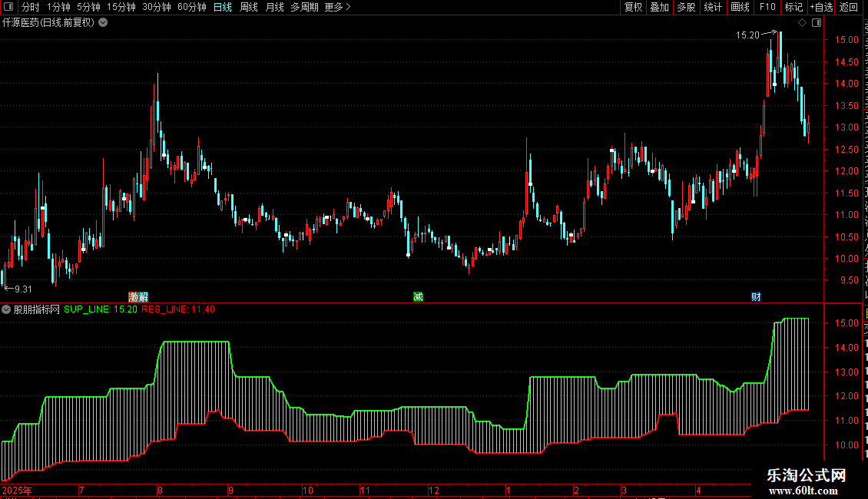Click the 15.20 high price label

(x=747, y=35)
